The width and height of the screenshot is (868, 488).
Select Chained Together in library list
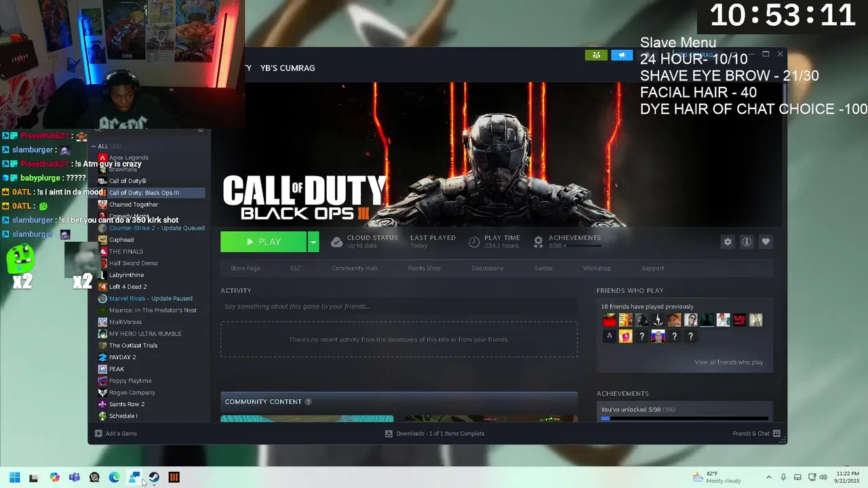[148, 205]
